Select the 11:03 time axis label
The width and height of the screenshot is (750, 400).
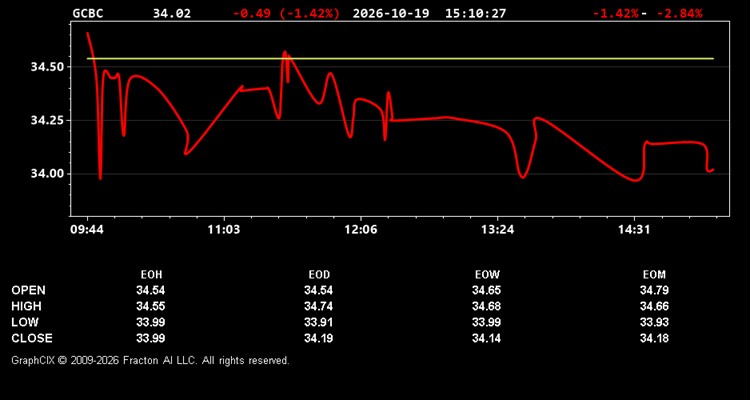point(224,230)
